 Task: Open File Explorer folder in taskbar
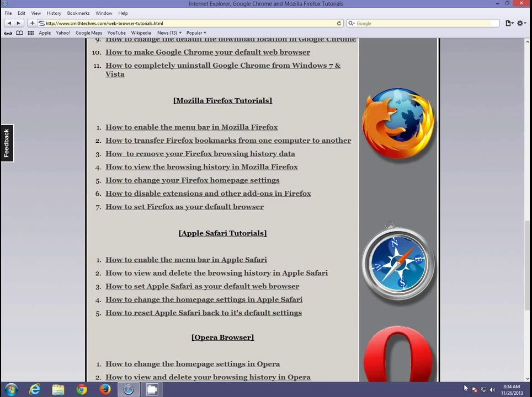pyautogui.click(x=58, y=389)
